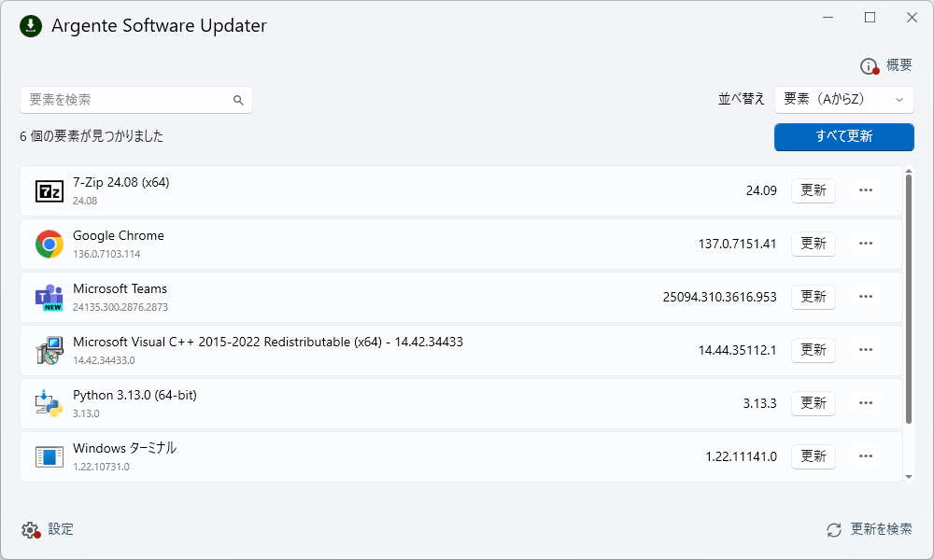Screen dimensions: 934x560
Task: Open more options for Visual C++ Redistributable
Action: click(x=866, y=350)
